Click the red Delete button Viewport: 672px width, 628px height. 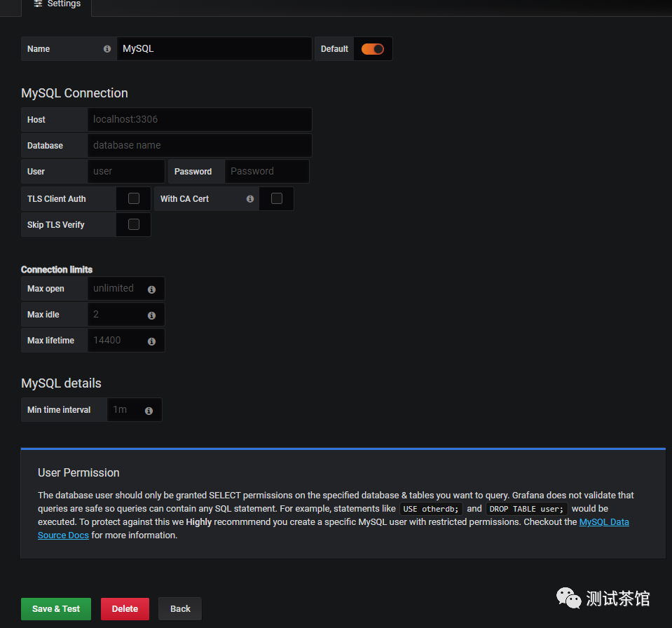click(125, 608)
